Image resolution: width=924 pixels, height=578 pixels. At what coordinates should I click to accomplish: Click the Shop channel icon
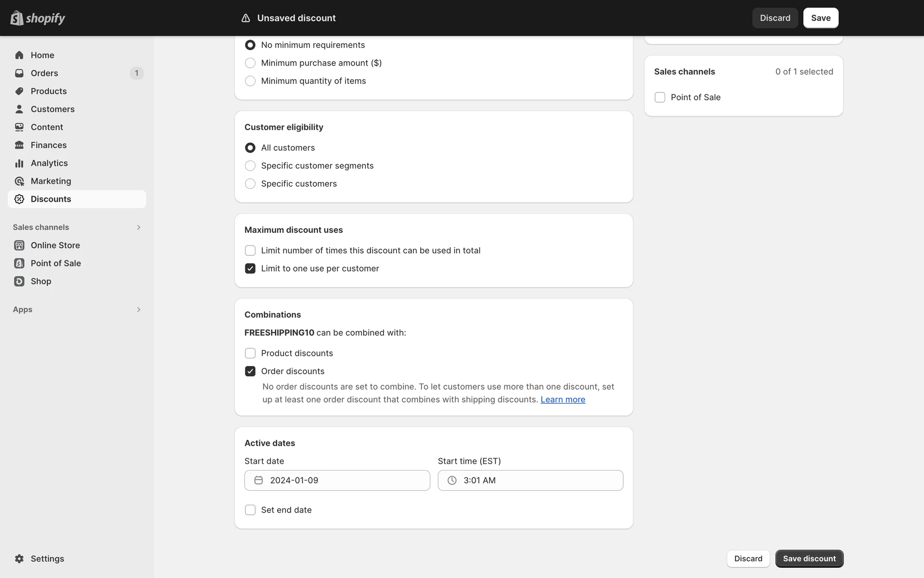pos(19,281)
